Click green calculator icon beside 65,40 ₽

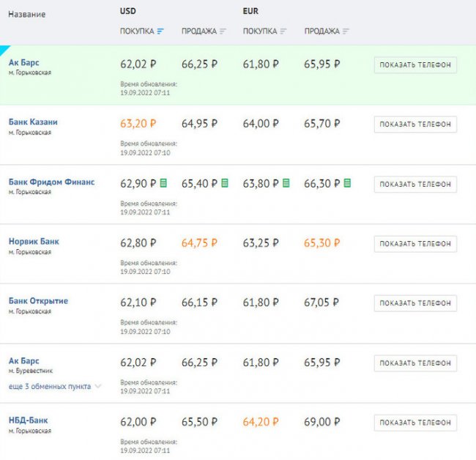click(x=224, y=182)
